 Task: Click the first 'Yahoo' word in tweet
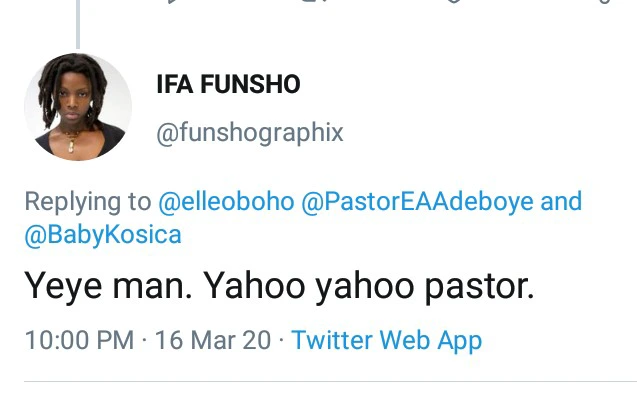click(254, 286)
